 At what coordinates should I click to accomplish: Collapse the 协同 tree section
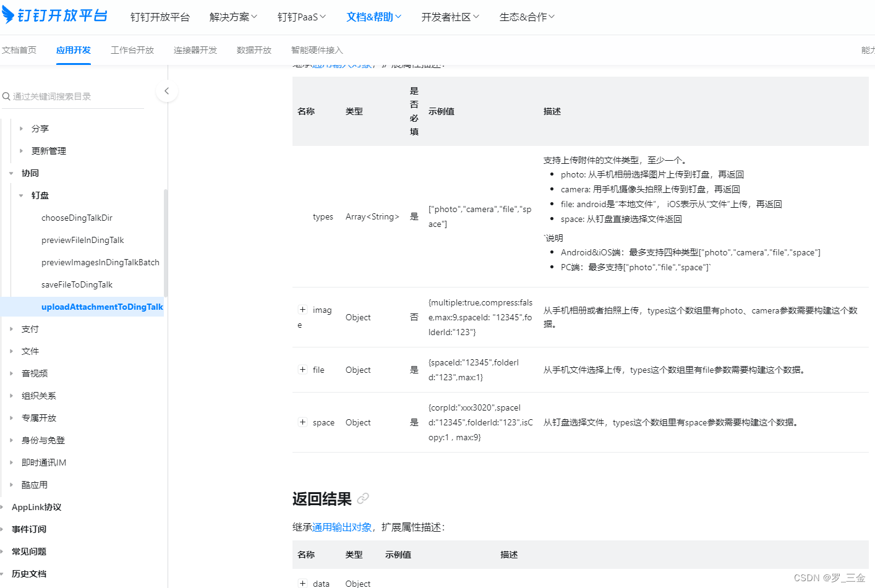11,173
